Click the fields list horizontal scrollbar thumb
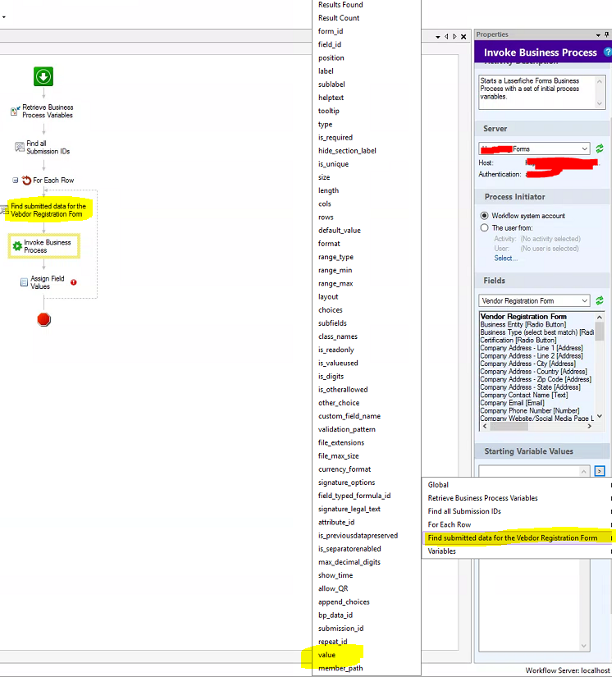The width and height of the screenshot is (616, 677). point(509,426)
